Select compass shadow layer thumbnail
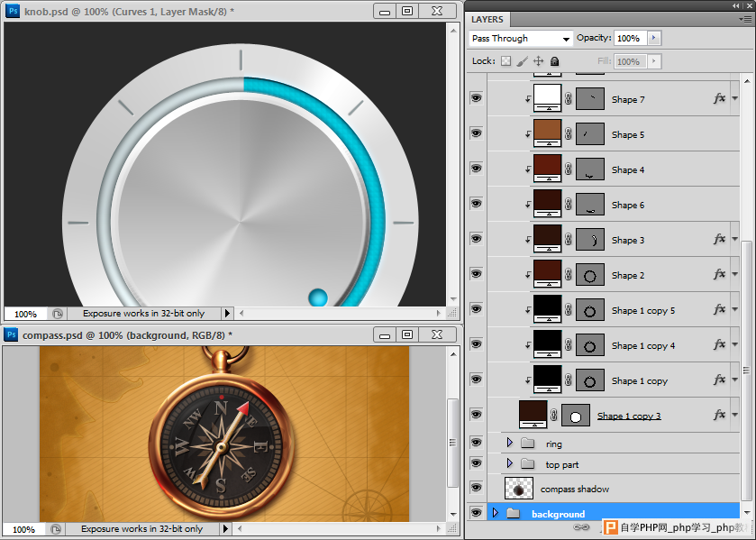Screen dimensions: 756x540 [519, 488]
